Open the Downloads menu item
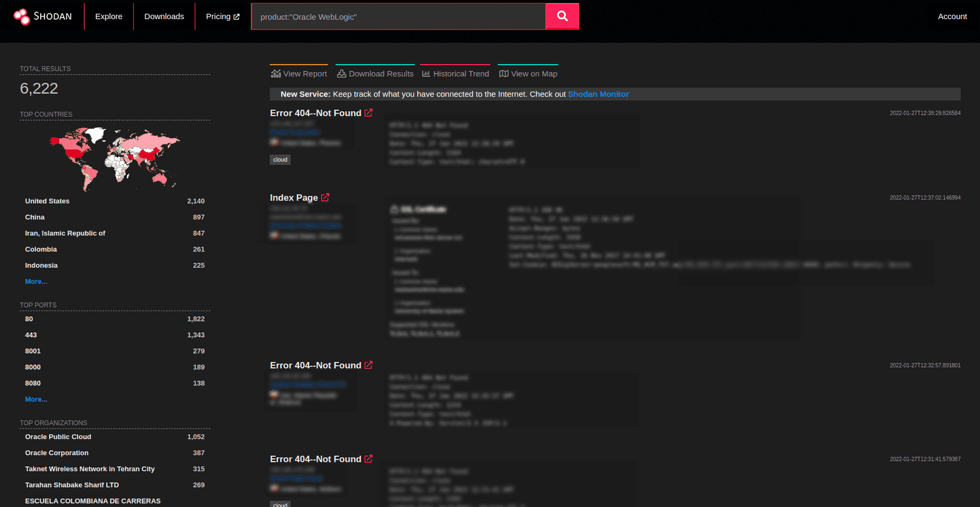Image resolution: width=980 pixels, height=507 pixels. [164, 16]
